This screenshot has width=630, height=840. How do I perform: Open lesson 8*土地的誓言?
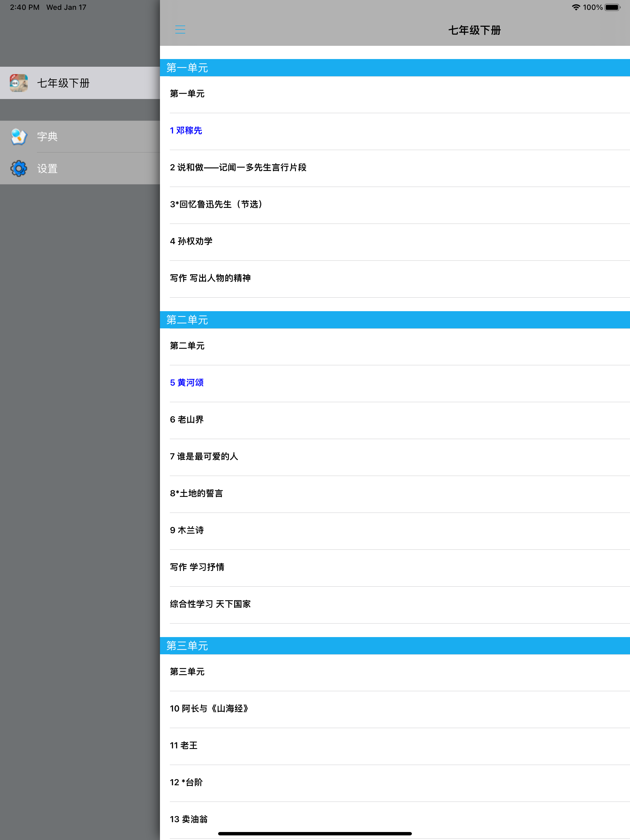395,494
